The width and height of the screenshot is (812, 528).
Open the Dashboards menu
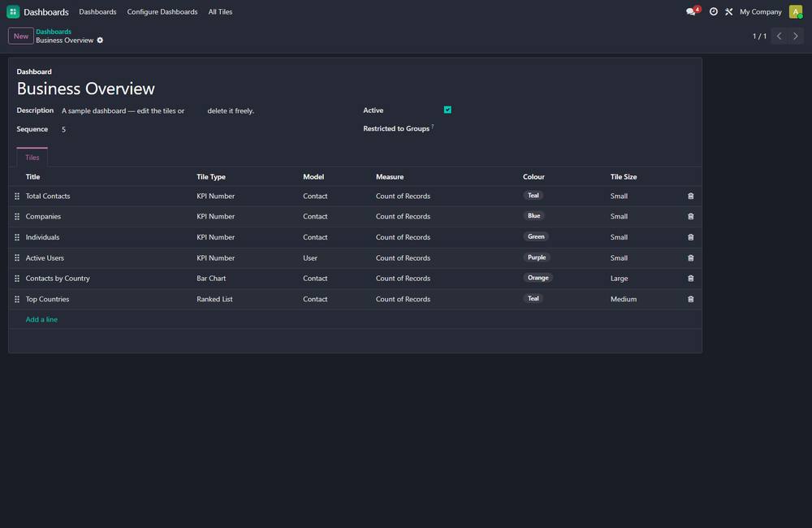click(x=97, y=11)
